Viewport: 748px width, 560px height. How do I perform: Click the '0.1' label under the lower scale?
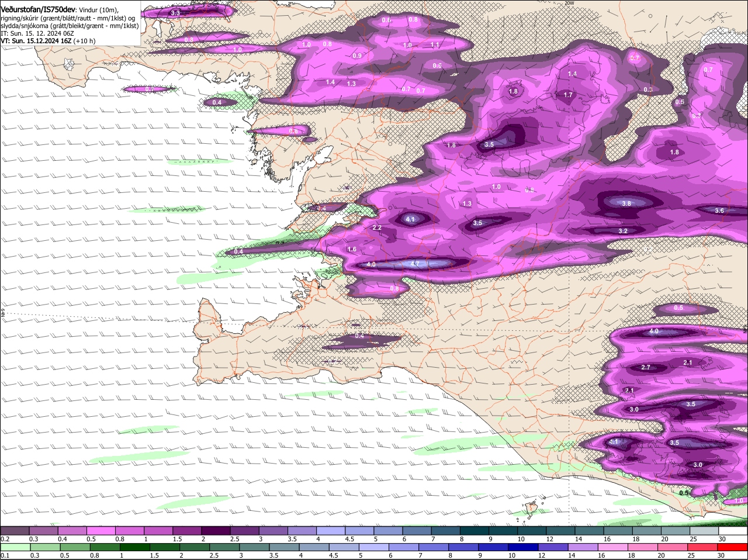[5, 556]
